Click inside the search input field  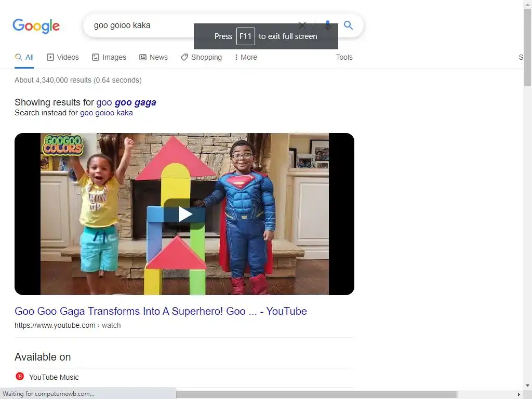click(190, 25)
